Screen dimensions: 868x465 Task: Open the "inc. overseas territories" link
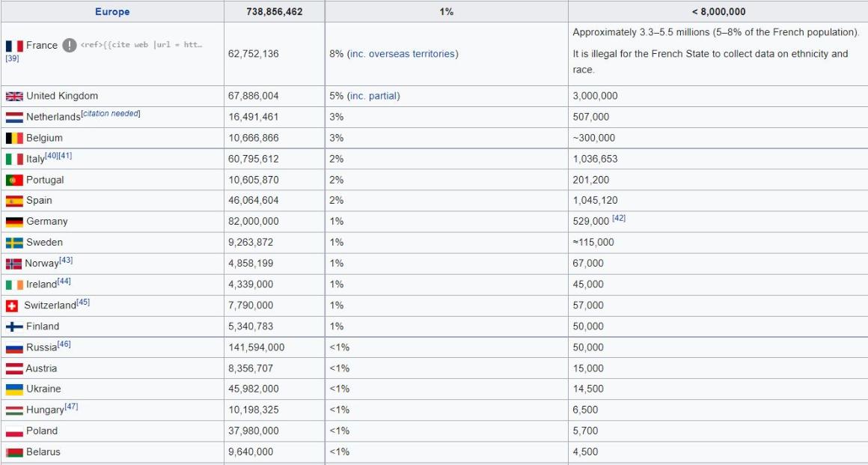[x=403, y=54]
